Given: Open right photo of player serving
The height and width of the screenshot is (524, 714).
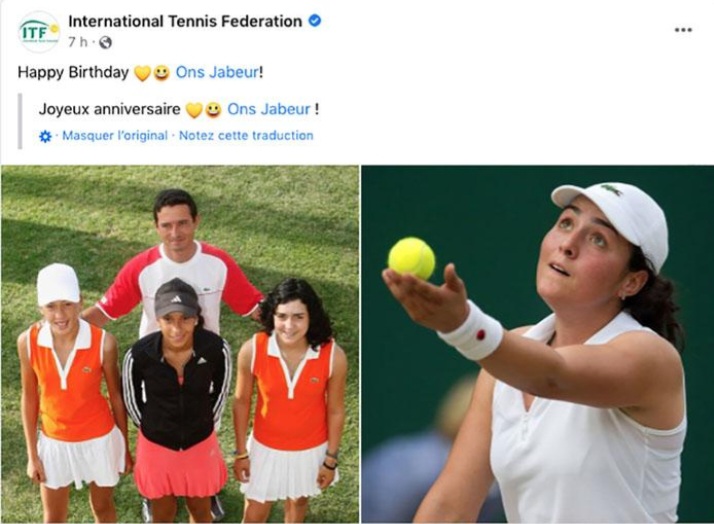Looking at the screenshot, I should coord(537,344).
